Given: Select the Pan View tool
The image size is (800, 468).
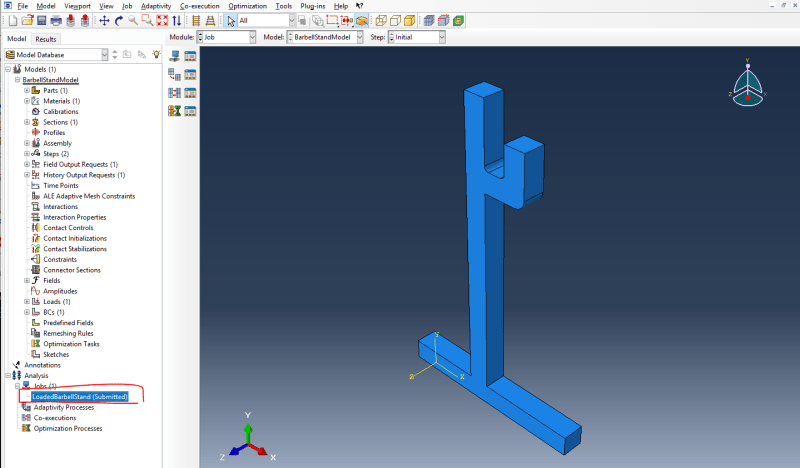Looking at the screenshot, I should click(x=105, y=21).
